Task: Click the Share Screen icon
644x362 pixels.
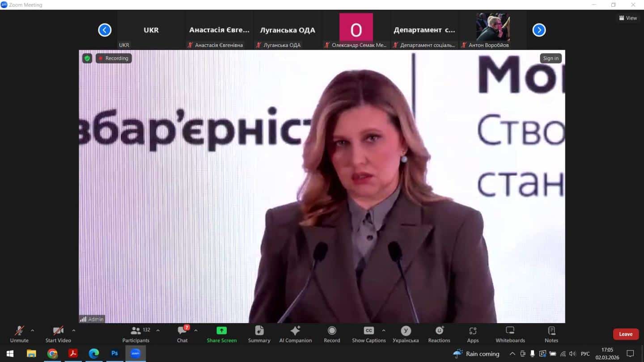Action: [221, 331]
